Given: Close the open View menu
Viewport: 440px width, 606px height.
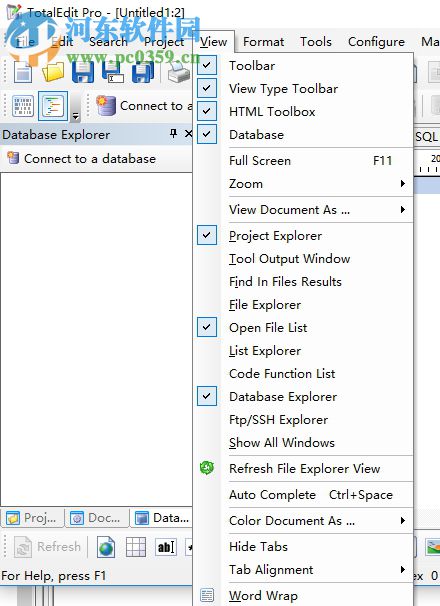Looking at the screenshot, I should [213, 41].
